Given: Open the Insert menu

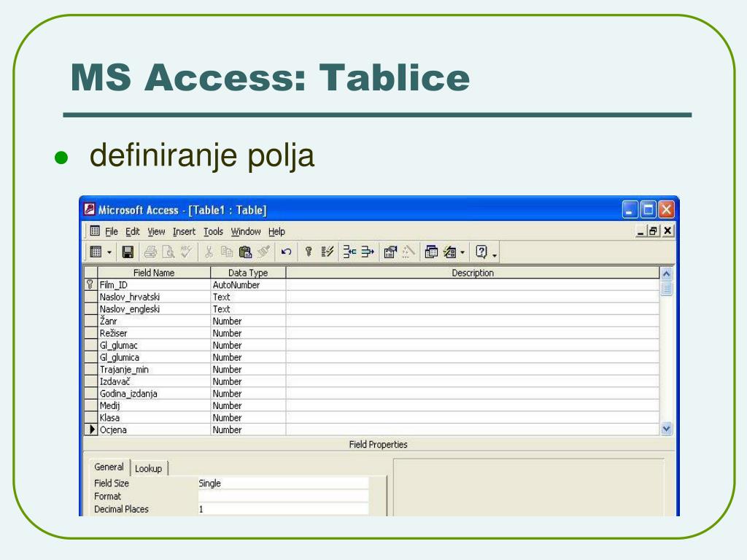Looking at the screenshot, I should click(x=184, y=231).
